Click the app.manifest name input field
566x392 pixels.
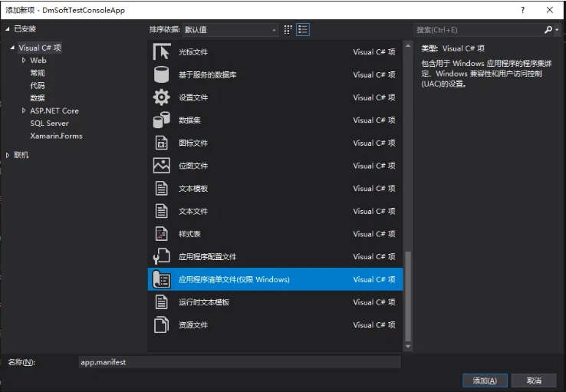point(239,362)
